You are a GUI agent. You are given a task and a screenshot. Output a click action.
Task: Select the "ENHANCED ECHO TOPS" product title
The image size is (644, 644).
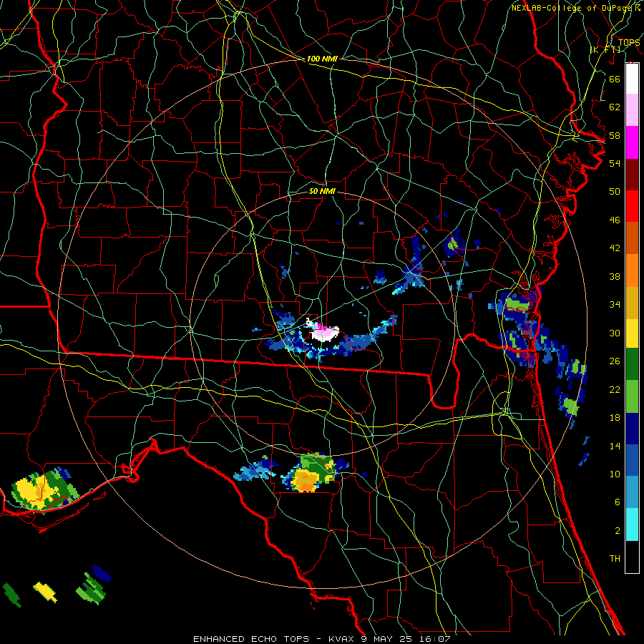click(x=251, y=639)
